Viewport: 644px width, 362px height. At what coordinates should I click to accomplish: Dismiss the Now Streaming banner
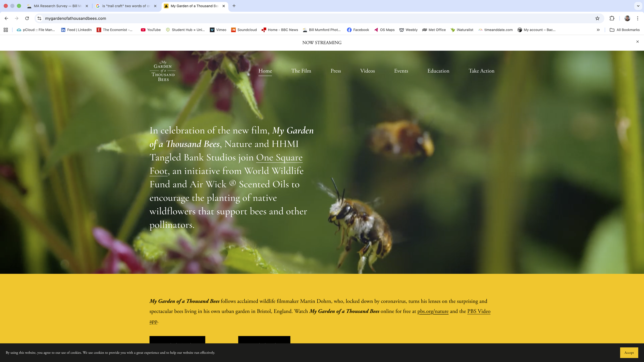click(638, 42)
